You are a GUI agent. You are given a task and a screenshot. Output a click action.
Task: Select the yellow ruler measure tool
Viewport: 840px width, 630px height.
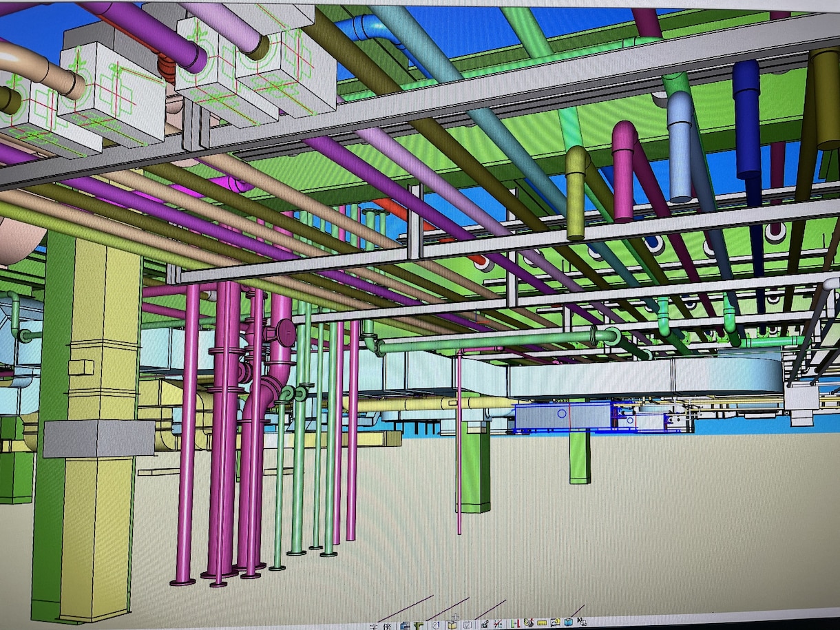[542, 623]
